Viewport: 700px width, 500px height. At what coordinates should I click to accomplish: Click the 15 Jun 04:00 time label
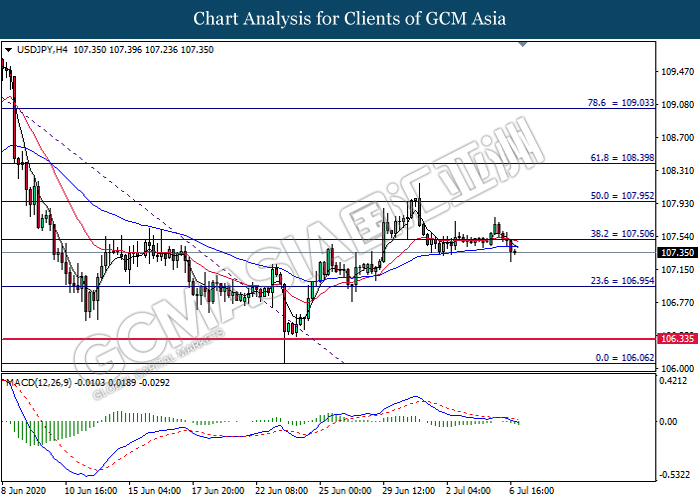click(154, 491)
